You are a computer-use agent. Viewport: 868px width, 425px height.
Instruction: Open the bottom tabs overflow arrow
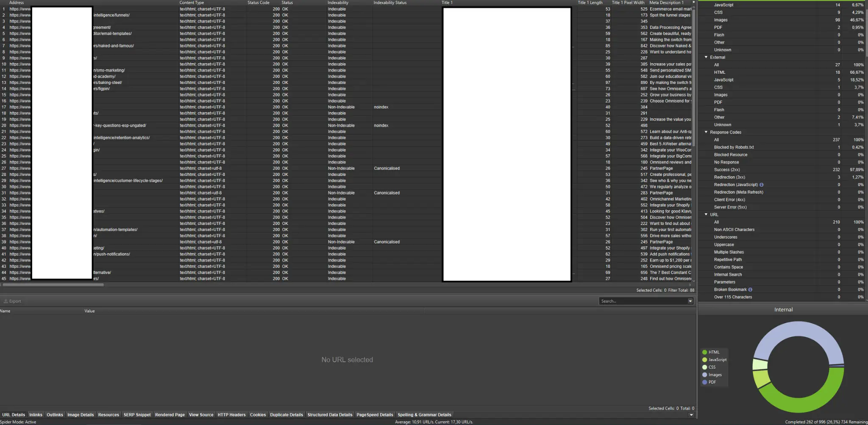click(x=691, y=415)
